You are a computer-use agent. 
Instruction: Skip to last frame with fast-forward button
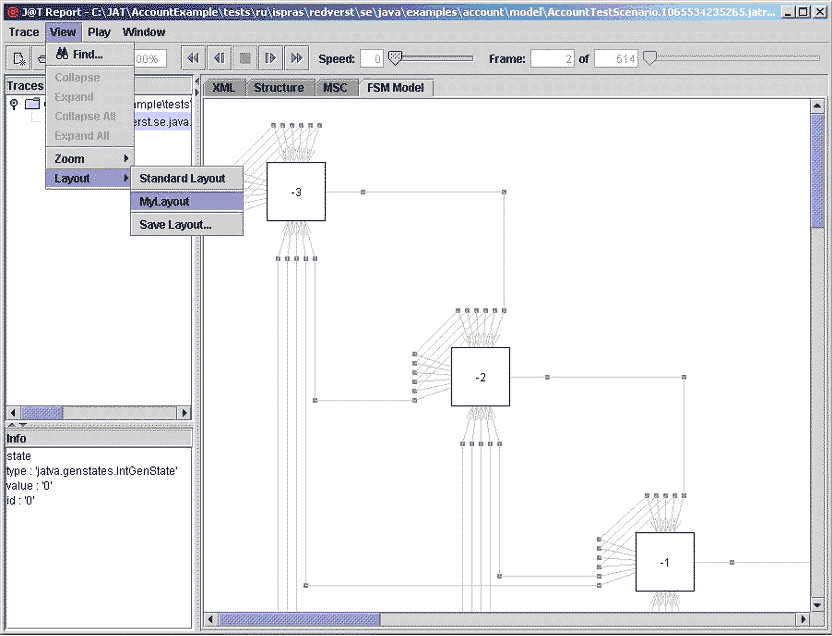296,59
